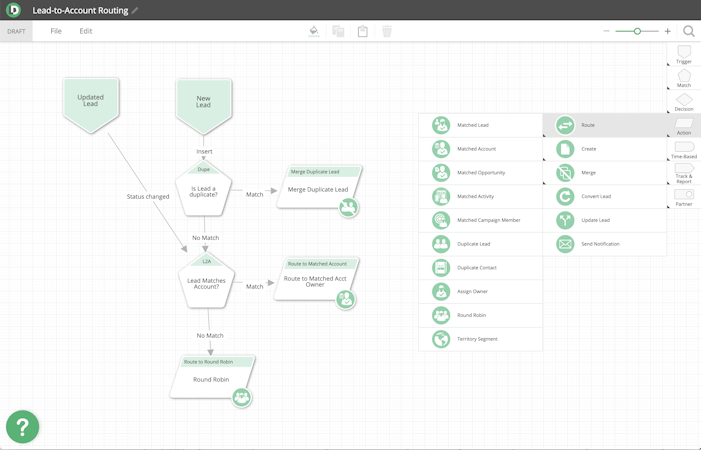Open the green help question button
The image size is (701, 450).
pyautogui.click(x=22, y=427)
